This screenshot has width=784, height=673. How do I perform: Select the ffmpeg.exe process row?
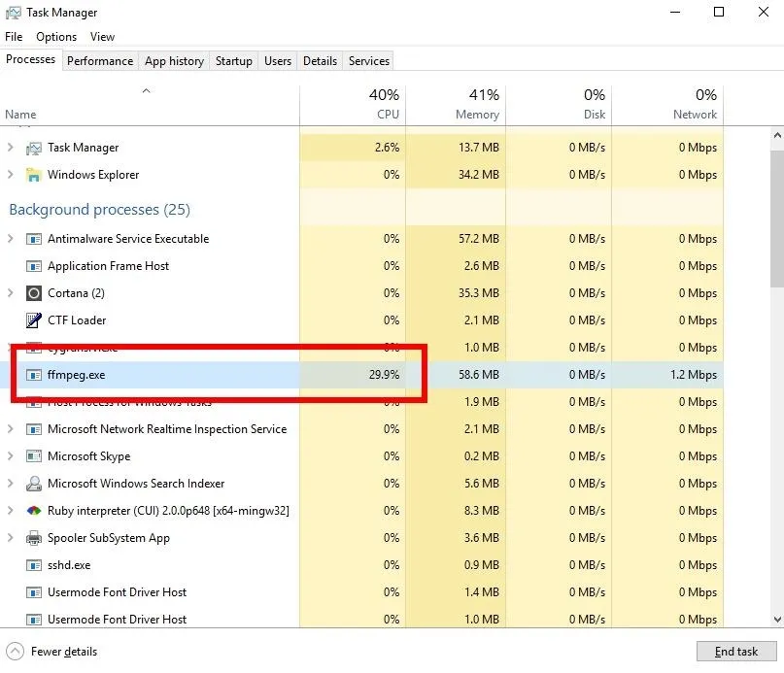(x=361, y=375)
